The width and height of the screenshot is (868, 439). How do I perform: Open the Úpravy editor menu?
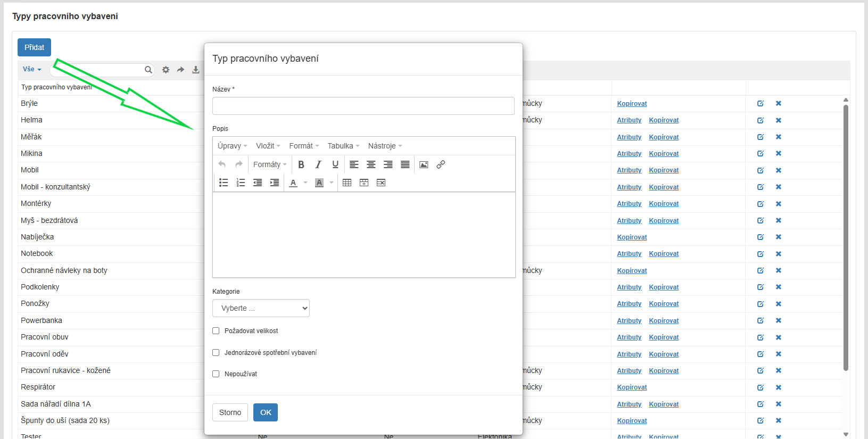(x=232, y=146)
